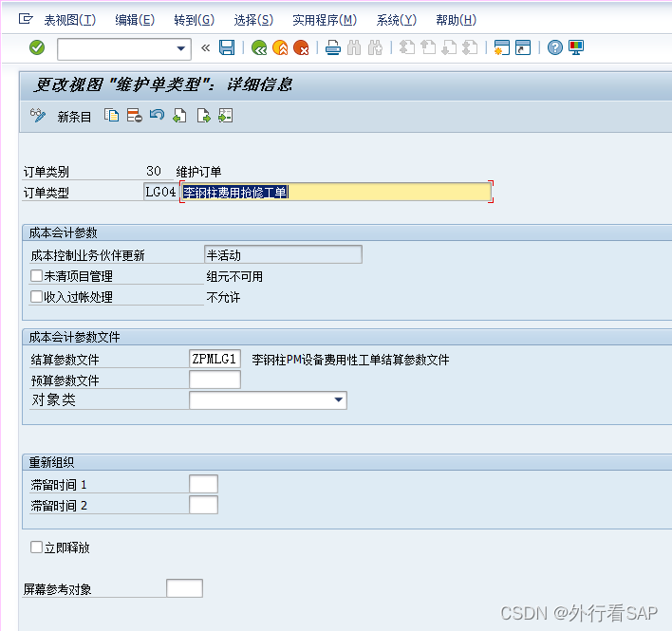Open the 选择(S) menu
672x631 pixels.
pyautogui.click(x=253, y=20)
